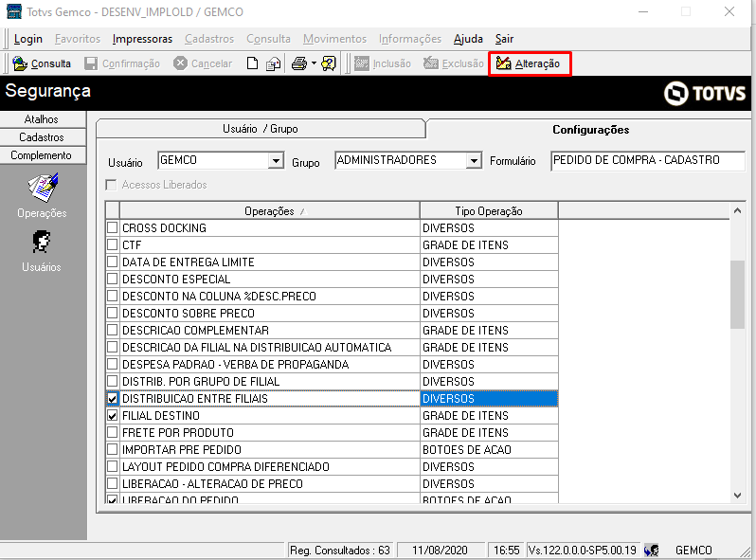Click the TOTVS logo
This screenshot has width=756, height=560.
point(705,93)
